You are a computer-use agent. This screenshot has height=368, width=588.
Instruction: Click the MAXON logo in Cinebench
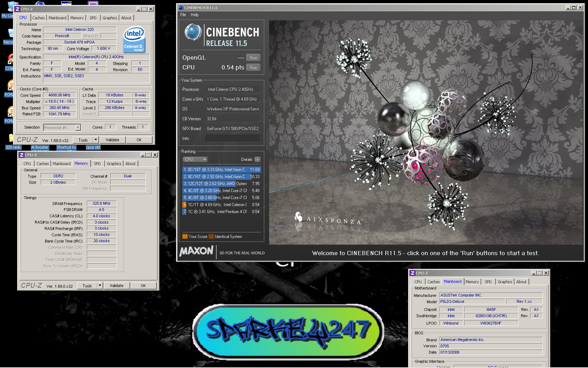point(196,251)
